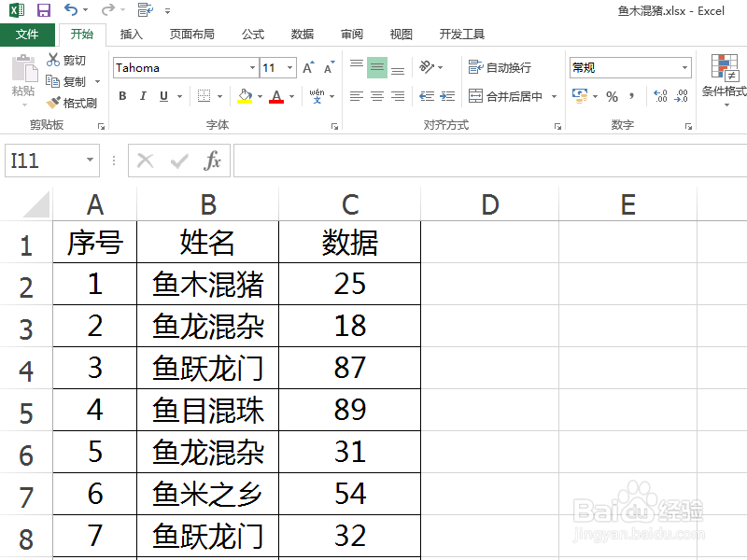This screenshot has height=560, width=747.
Task: Open the 文件 File tab
Action: (x=27, y=35)
